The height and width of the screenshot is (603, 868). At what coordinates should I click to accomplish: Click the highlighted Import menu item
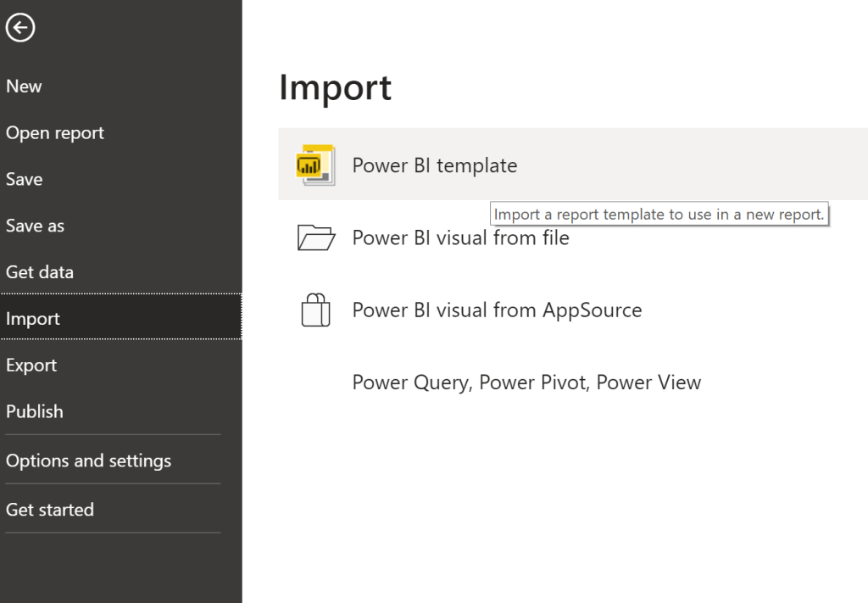[33, 319]
